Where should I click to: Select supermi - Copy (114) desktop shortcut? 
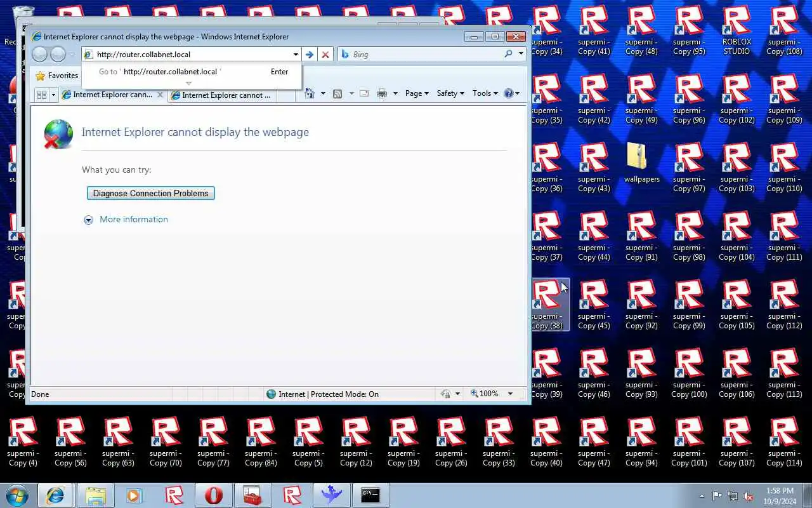(785, 442)
